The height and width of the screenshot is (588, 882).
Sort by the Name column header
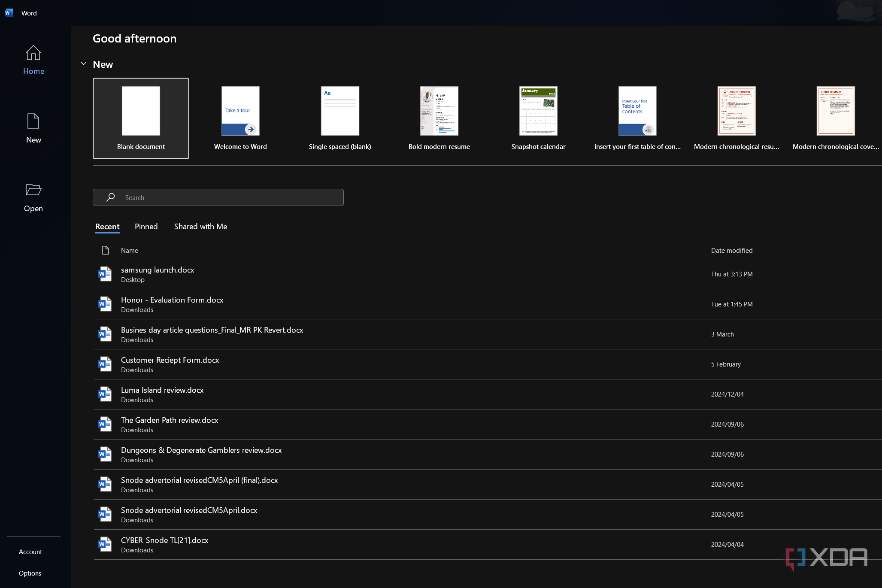point(130,251)
